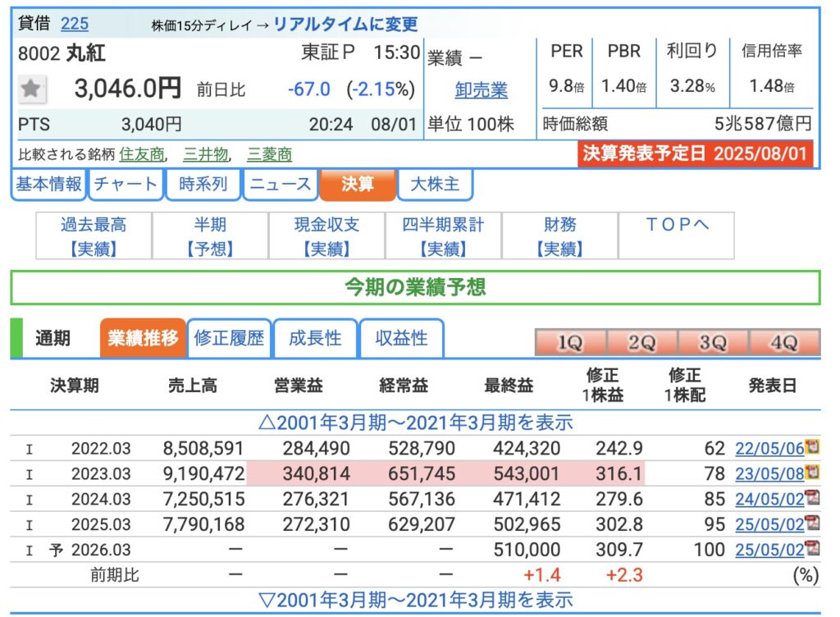840x617 pixels.
Task: Select the 1Q quarter button
Action: tap(571, 342)
